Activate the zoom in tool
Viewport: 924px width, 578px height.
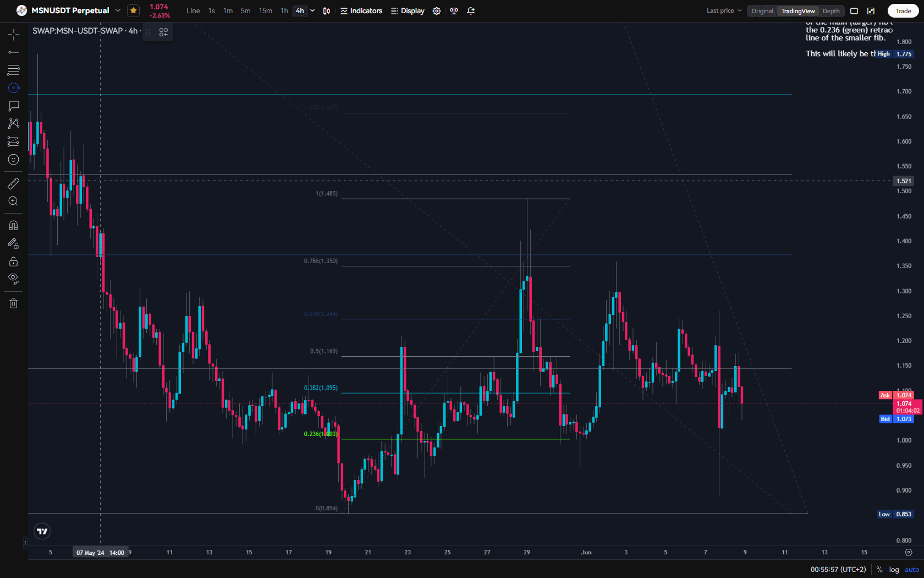point(14,201)
